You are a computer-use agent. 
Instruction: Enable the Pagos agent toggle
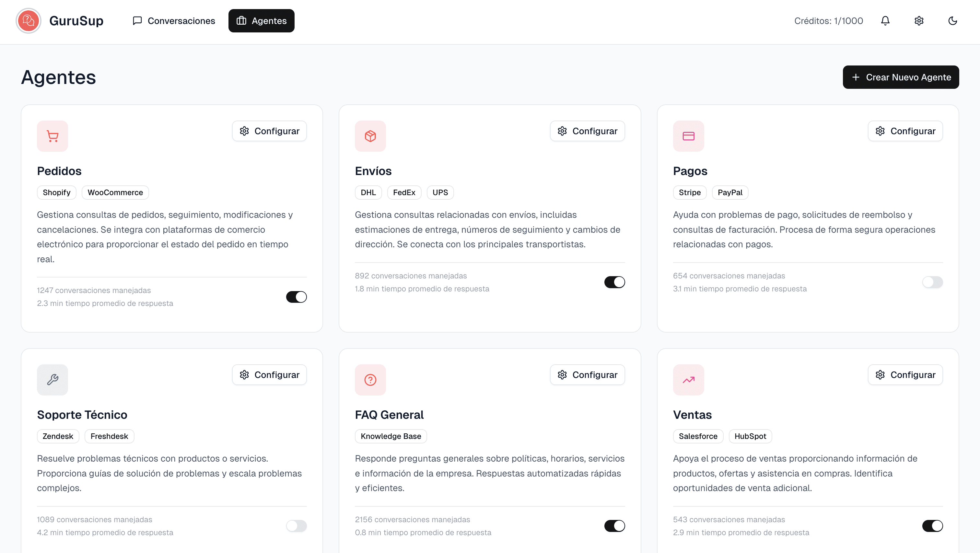pyautogui.click(x=932, y=282)
